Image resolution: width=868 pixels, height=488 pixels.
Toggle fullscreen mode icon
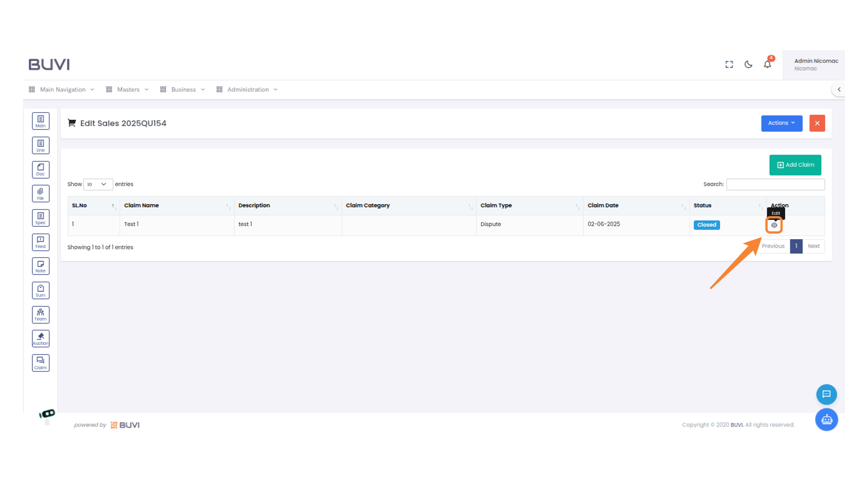pyautogui.click(x=729, y=65)
